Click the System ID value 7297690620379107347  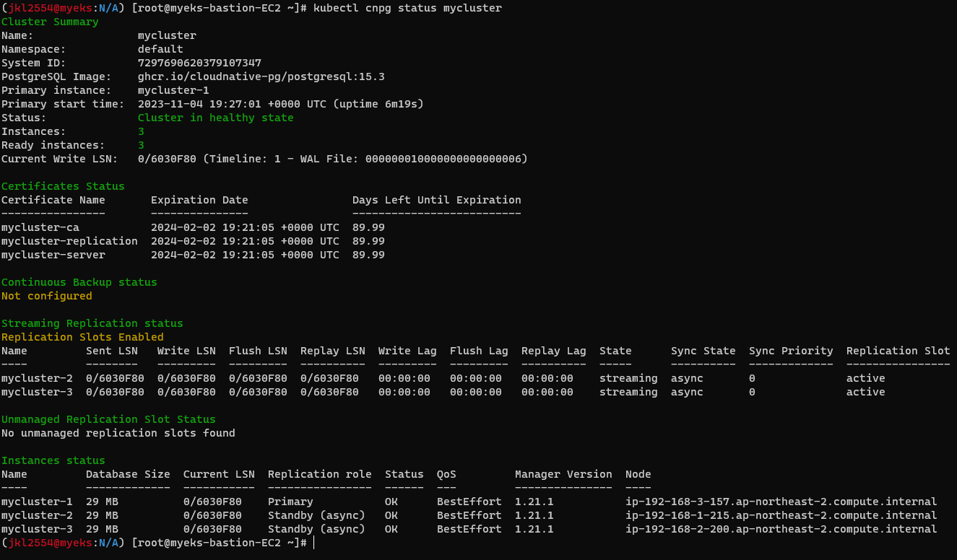tap(199, 63)
